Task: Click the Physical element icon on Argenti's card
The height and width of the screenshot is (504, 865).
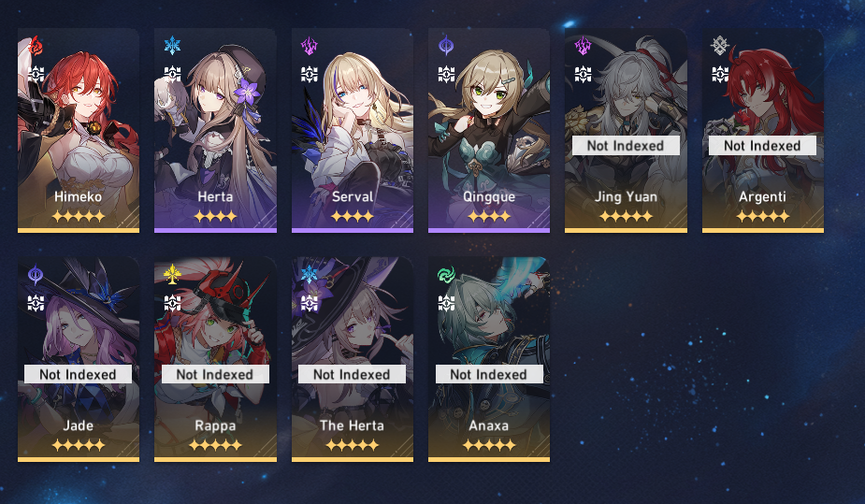Action: [720, 46]
